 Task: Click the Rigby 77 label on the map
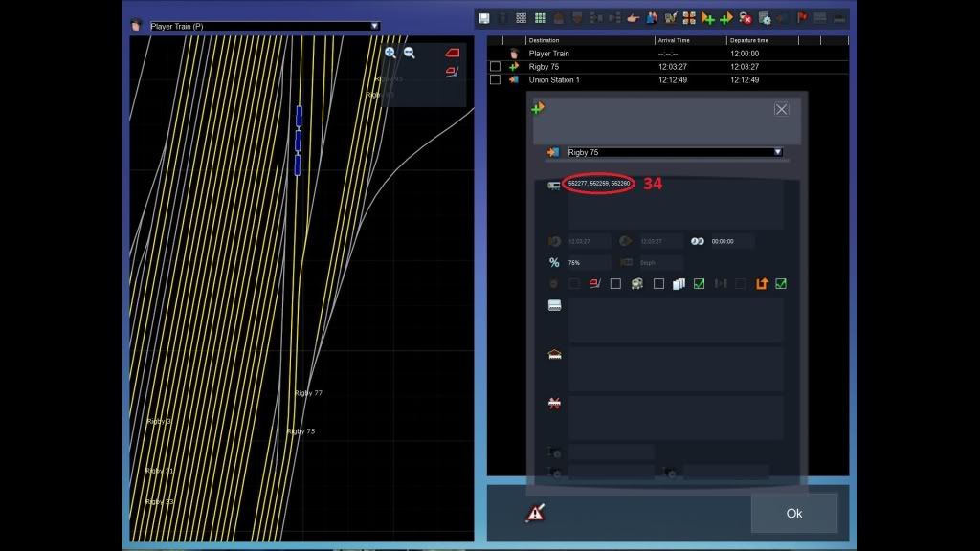point(308,393)
